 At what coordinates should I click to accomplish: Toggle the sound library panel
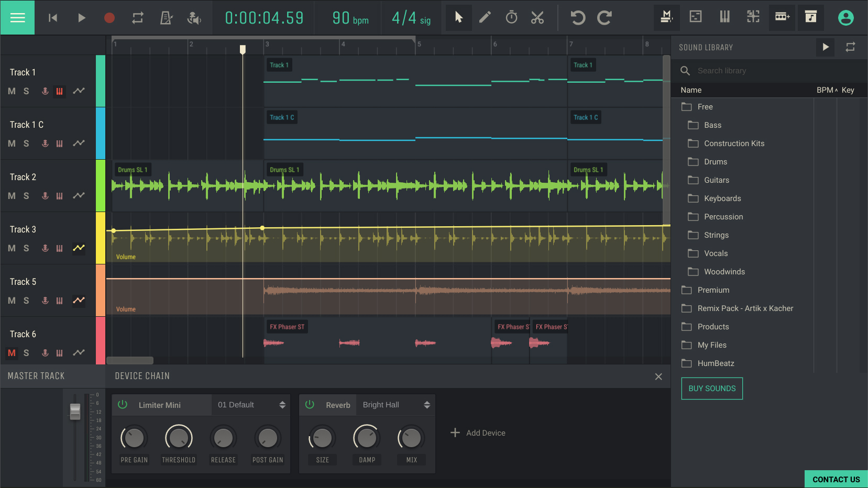click(x=811, y=17)
